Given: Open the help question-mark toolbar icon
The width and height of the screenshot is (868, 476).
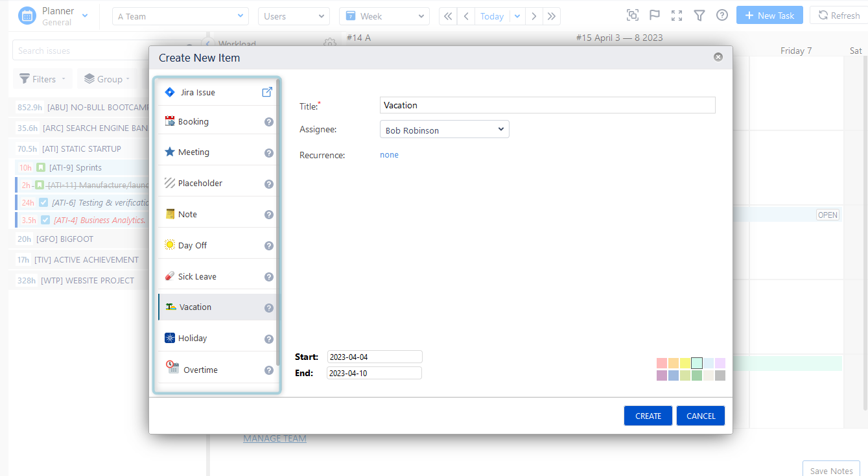Looking at the screenshot, I should (x=722, y=16).
